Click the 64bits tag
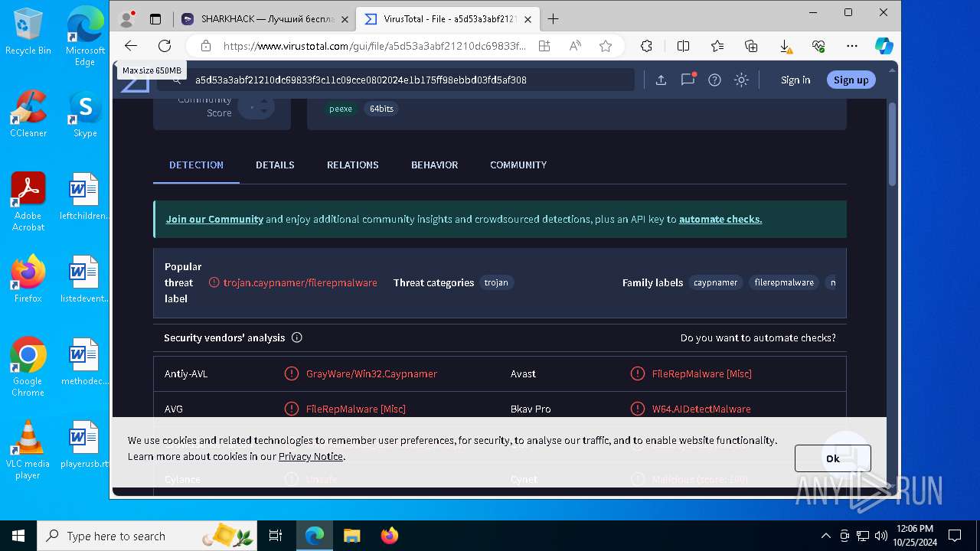The height and width of the screenshot is (551, 980). coord(381,109)
